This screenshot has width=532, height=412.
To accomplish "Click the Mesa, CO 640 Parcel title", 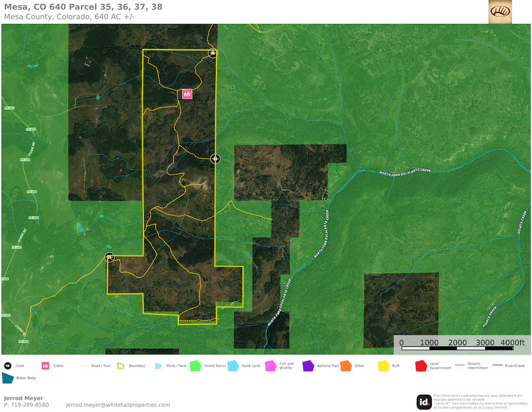I will point(83,7).
